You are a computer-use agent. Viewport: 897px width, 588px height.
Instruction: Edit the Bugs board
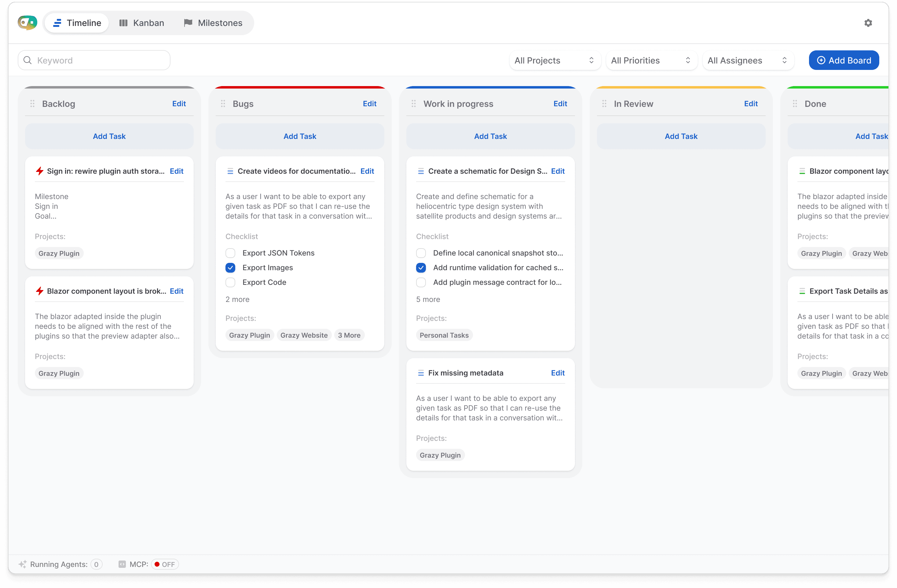click(370, 103)
